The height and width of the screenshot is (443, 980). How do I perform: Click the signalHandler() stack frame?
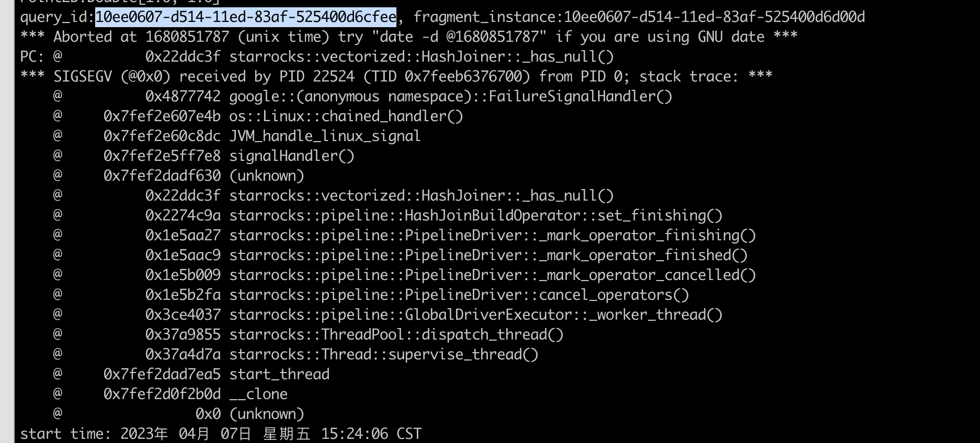click(x=292, y=156)
